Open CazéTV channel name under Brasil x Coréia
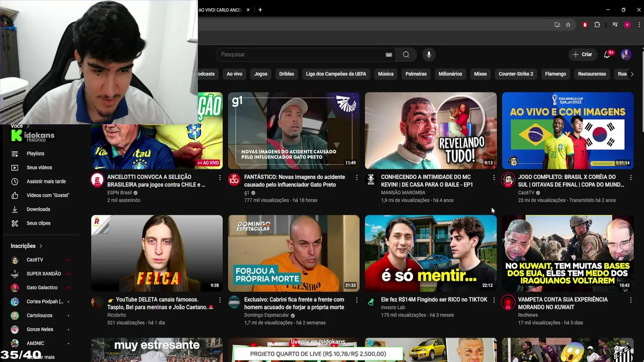Image resolution: width=644 pixels, height=362 pixels. (526, 193)
